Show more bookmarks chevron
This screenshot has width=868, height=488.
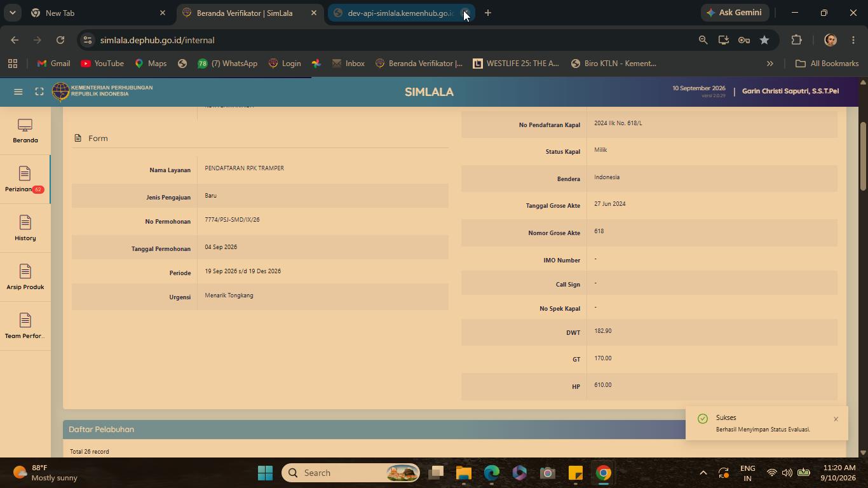click(770, 64)
